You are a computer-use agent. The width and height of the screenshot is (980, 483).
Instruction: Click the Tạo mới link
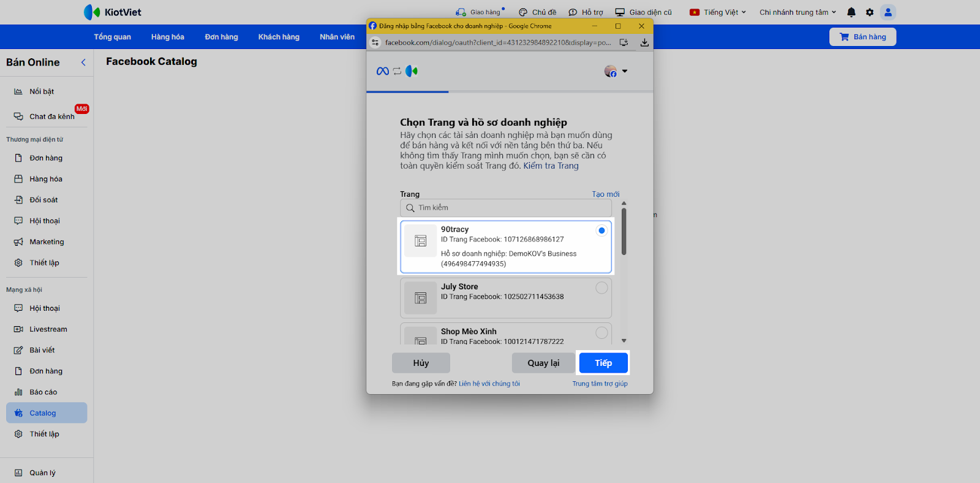pos(605,194)
